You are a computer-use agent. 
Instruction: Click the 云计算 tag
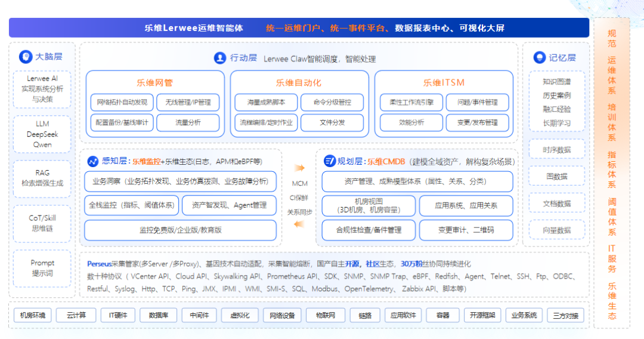tap(76, 315)
